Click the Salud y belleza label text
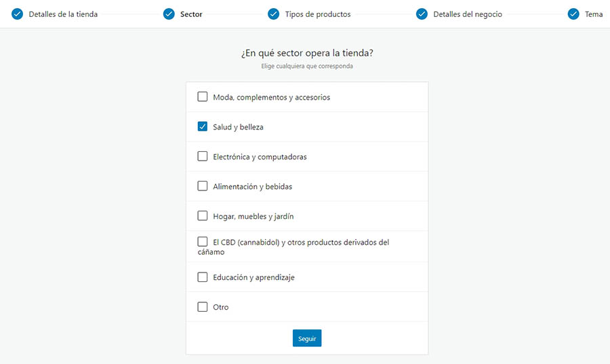This screenshot has width=610, height=364. coord(238,127)
